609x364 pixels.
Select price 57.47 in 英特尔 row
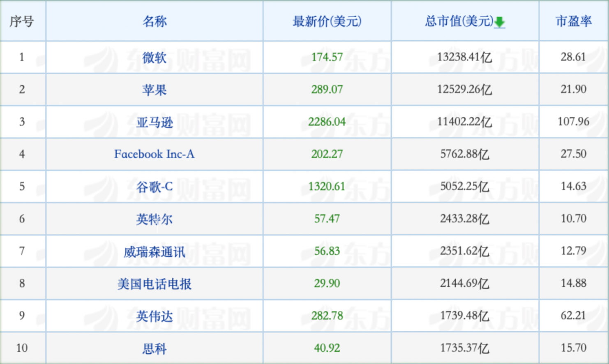tap(327, 219)
